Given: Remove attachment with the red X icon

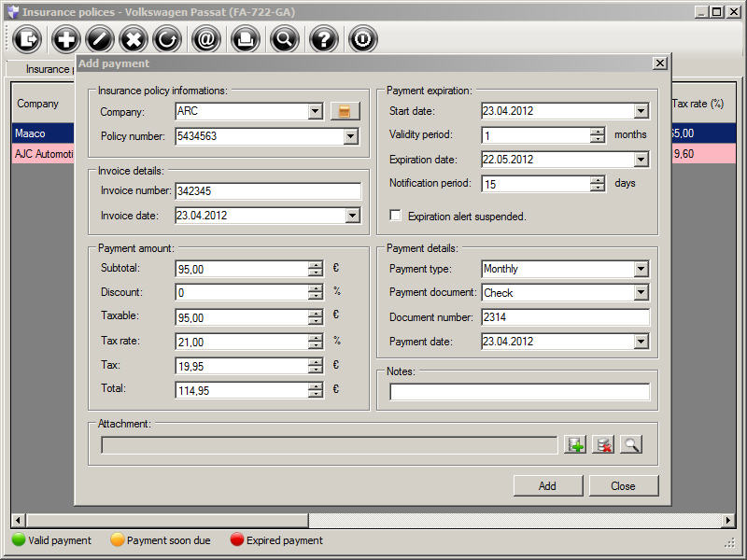Looking at the screenshot, I should (603, 445).
